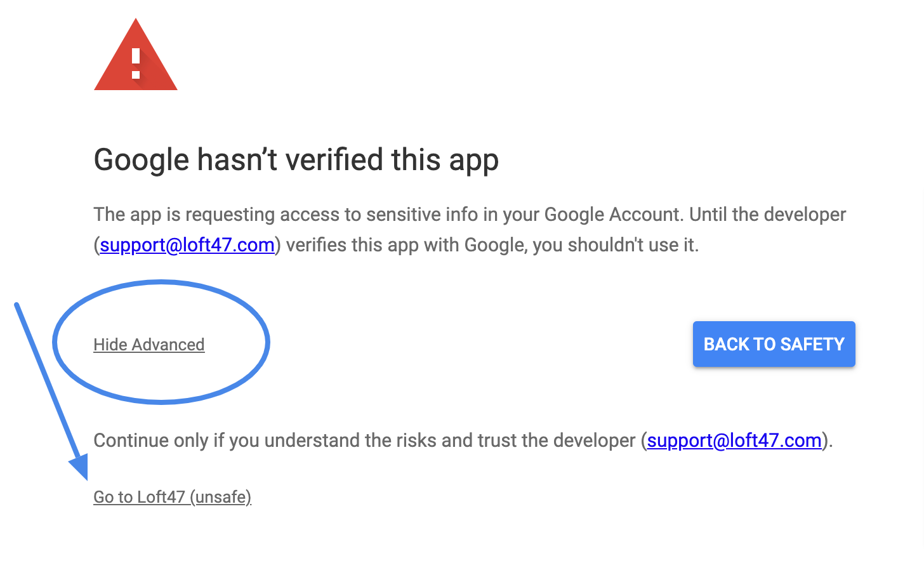The height and width of the screenshot is (570, 924).
Task: Collapse the section via Hide Advanced
Action: tap(149, 345)
